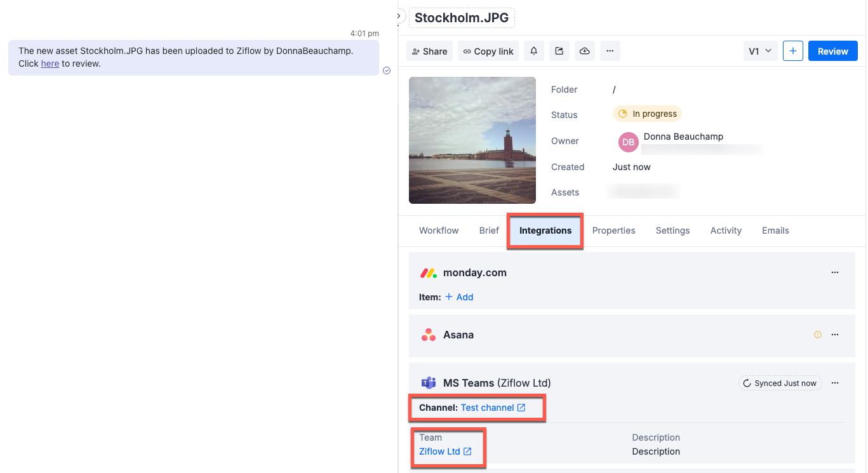The width and height of the screenshot is (868, 473).
Task: Click the warning icon on the Asana row
Action: point(817,335)
